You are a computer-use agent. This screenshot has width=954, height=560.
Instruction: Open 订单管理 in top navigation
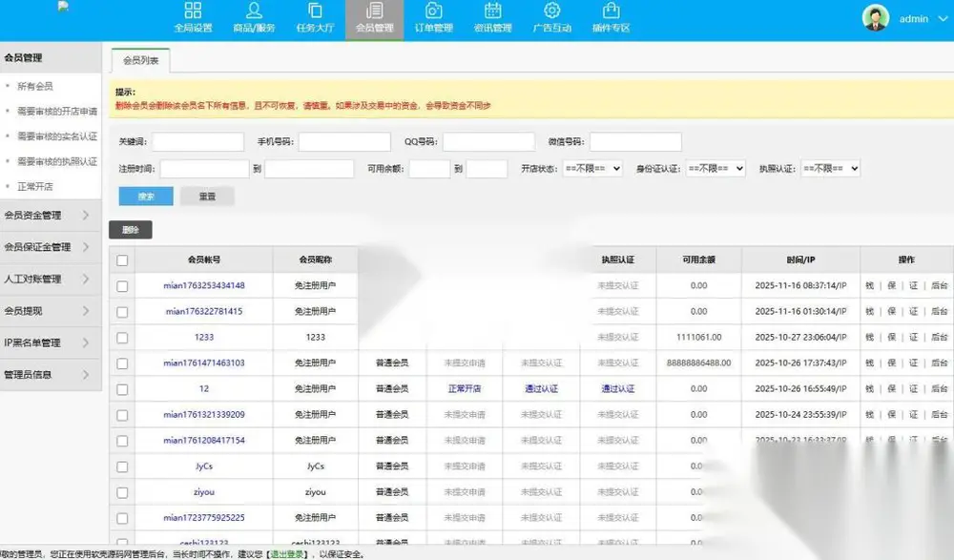click(433, 18)
